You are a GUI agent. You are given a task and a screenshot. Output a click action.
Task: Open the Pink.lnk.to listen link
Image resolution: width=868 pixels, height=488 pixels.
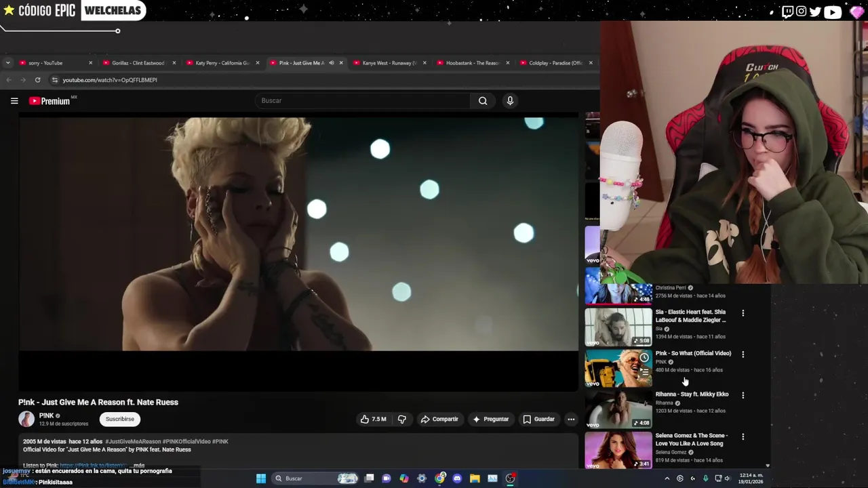(x=93, y=466)
